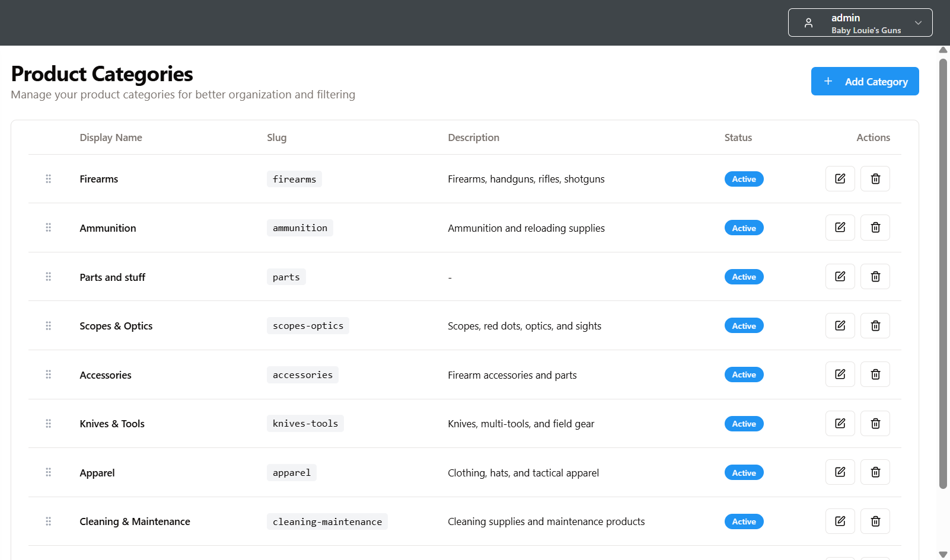The width and height of the screenshot is (950, 560).
Task: Click the 'Parts and stuff' display name
Action: [112, 277]
